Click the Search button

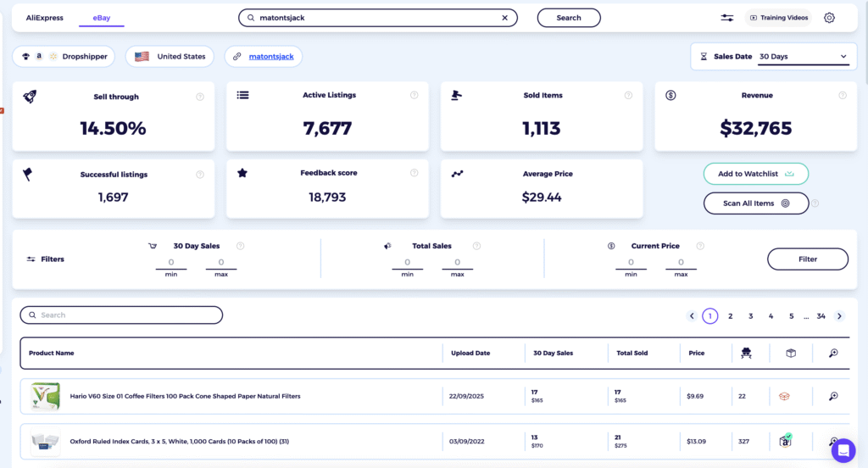tap(569, 18)
